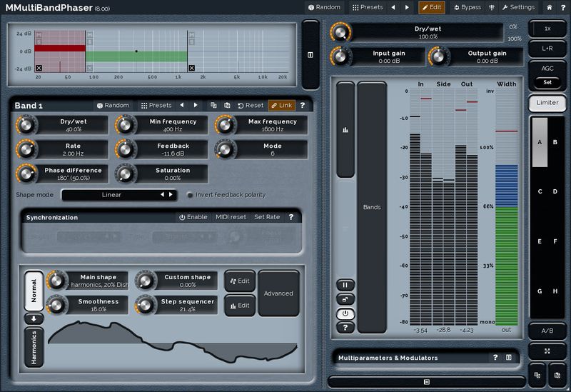
Task: Toggle the Bypass button
Action: [x=468, y=7]
